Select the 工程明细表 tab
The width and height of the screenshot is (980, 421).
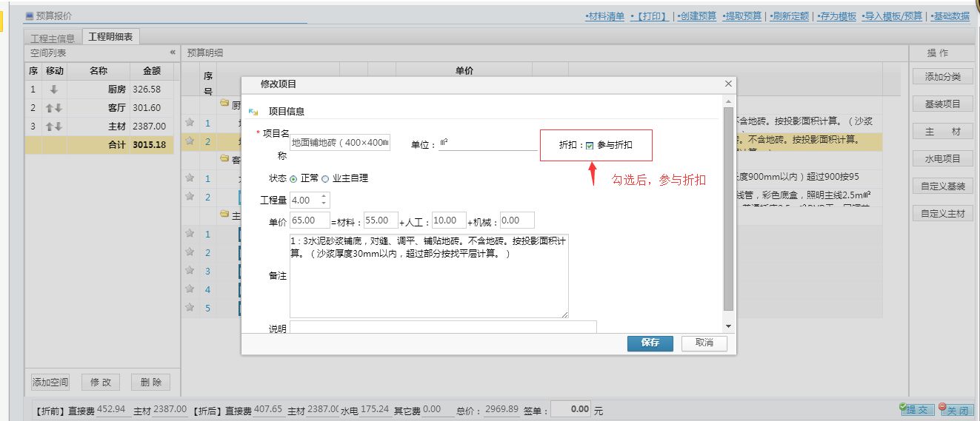point(110,37)
